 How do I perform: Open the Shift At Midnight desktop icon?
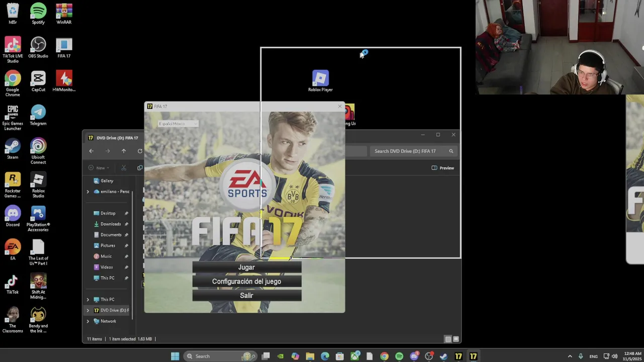pos(38,286)
